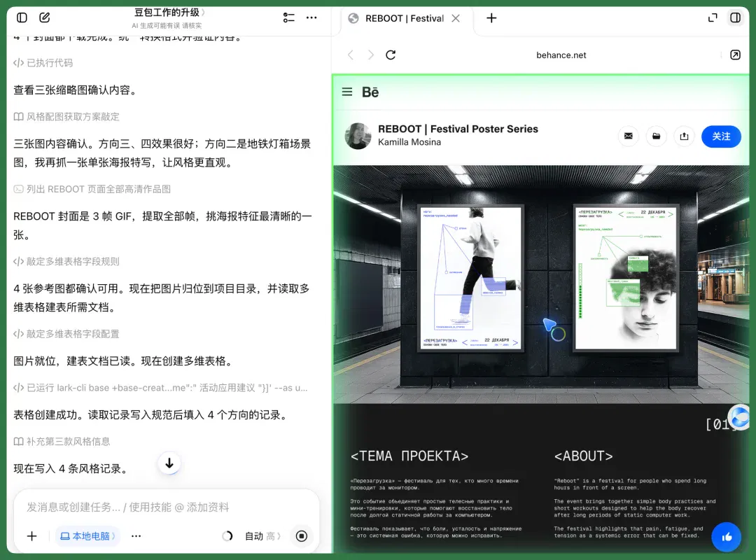Image resolution: width=756 pixels, height=560 pixels.
Task: Expand the 风格配图获取方案敲定 step
Action: pos(66,117)
